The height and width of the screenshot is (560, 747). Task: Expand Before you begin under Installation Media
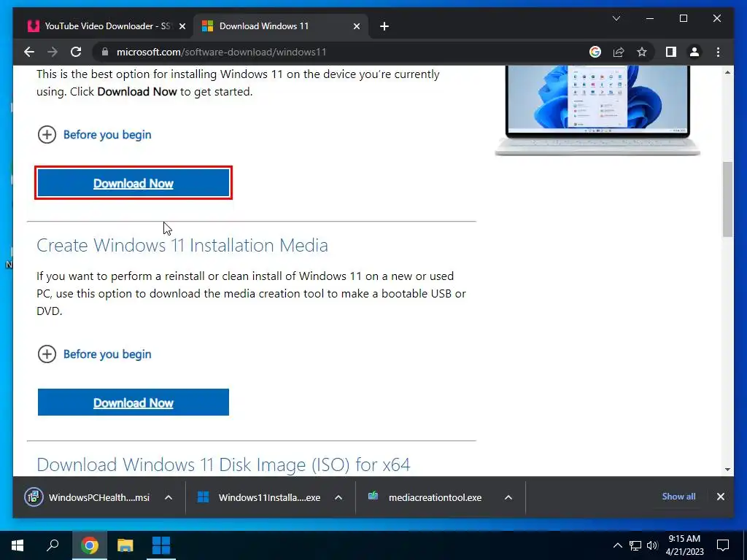tap(94, 354)
